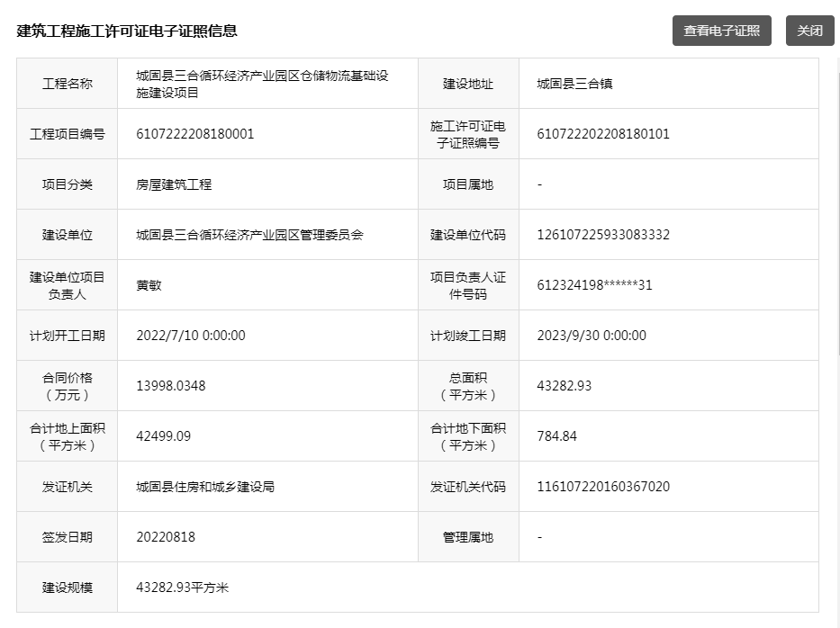This screenshot has height=628, width=840.
Task: Select underground area 784.84
Action: click(557, 436)
